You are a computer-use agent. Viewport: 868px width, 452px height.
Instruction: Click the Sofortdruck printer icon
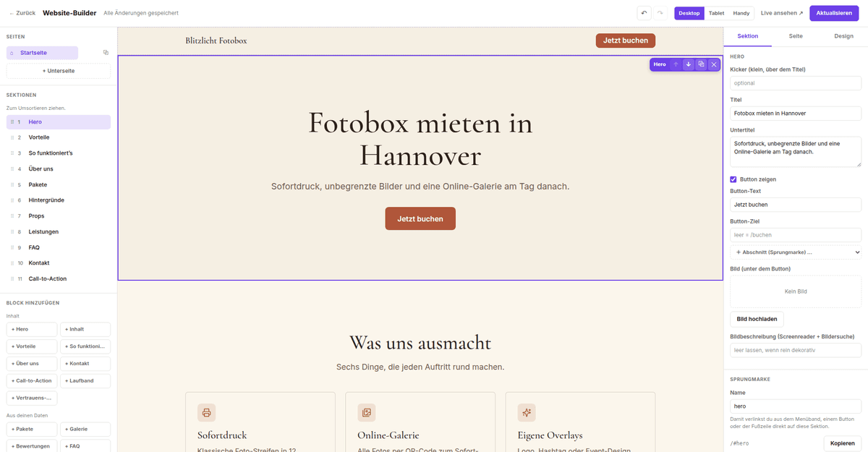(207, 413)
